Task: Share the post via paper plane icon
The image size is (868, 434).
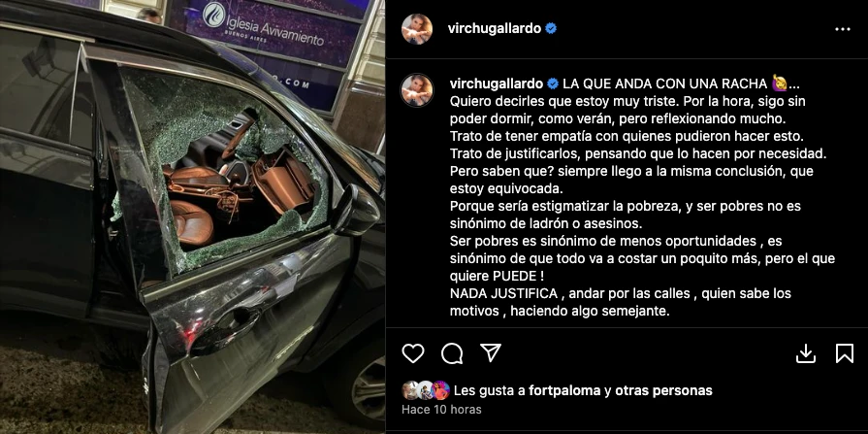Action: (491, 352)
